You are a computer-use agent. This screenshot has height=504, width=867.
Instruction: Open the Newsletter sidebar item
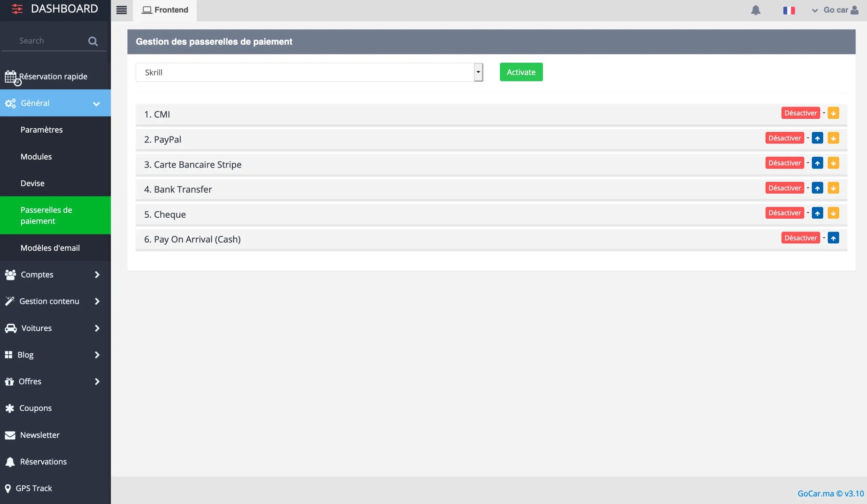(x=55, y=435)
